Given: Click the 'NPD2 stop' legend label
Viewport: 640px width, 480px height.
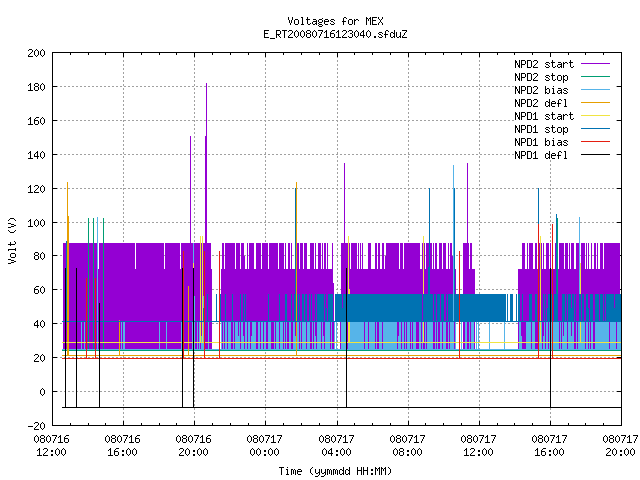Looking at the screenshot, I should coord(541,77).
